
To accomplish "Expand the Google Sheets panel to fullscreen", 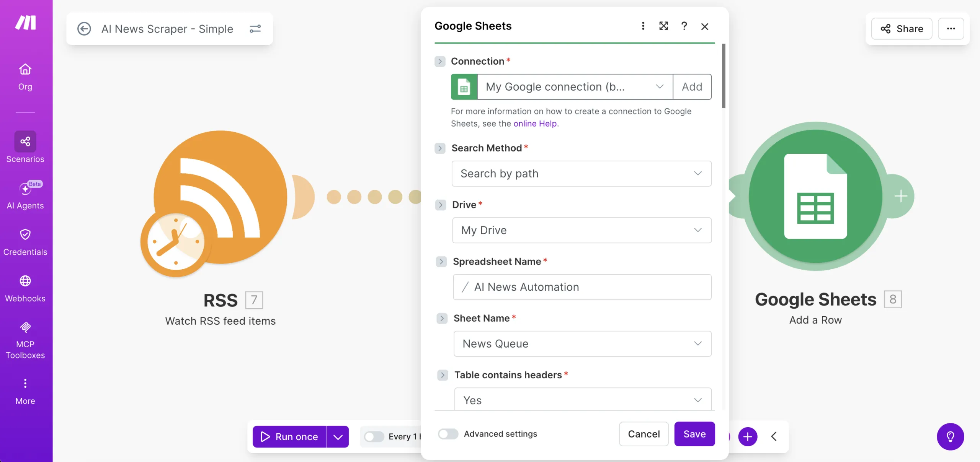I will pos(663,26).
